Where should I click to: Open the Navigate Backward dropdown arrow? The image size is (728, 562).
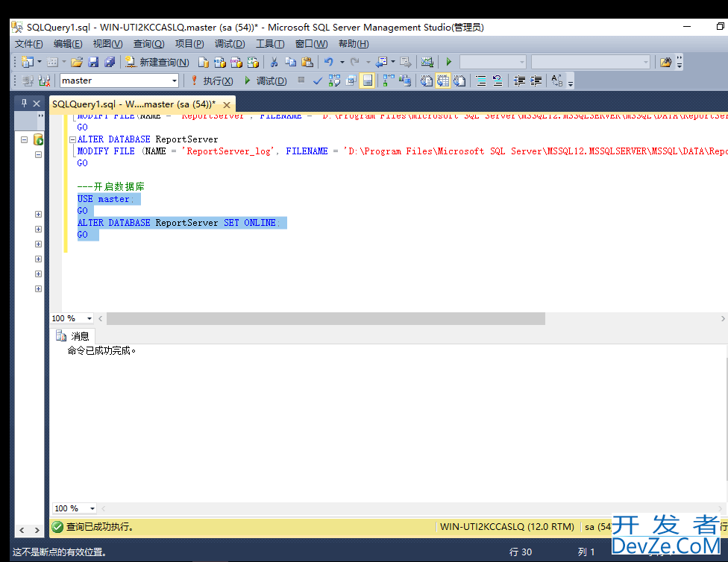pos(393,62)
